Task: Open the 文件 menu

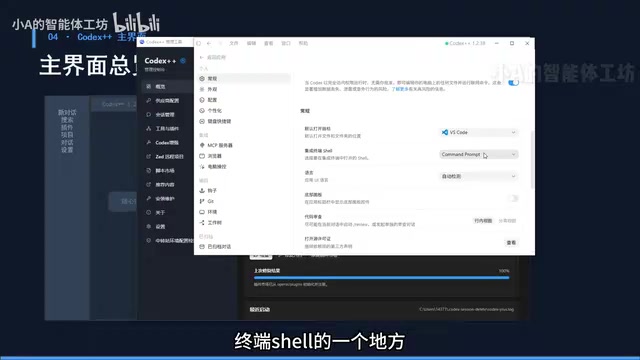Action: (x=234, y=43)
